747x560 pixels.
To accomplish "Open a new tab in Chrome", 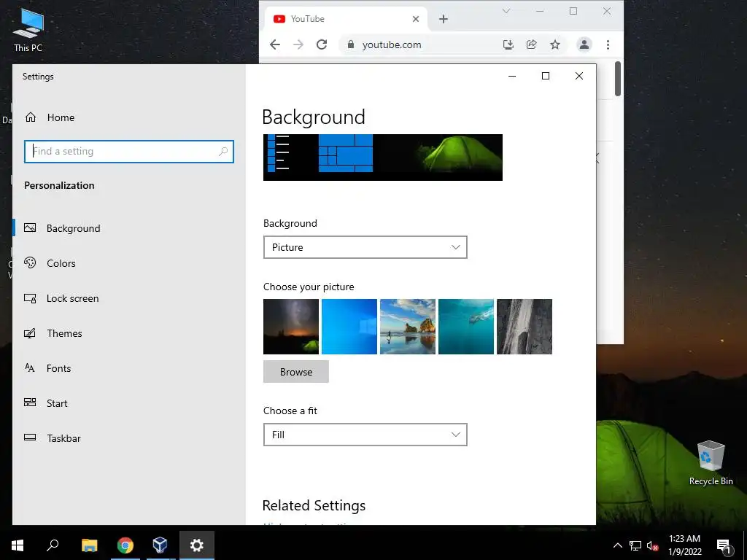I will coord(443,19).
